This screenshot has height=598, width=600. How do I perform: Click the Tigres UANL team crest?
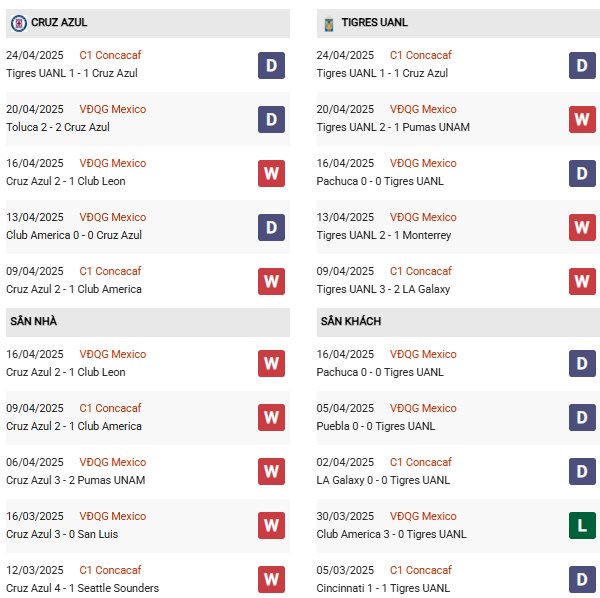coord(329,24)
